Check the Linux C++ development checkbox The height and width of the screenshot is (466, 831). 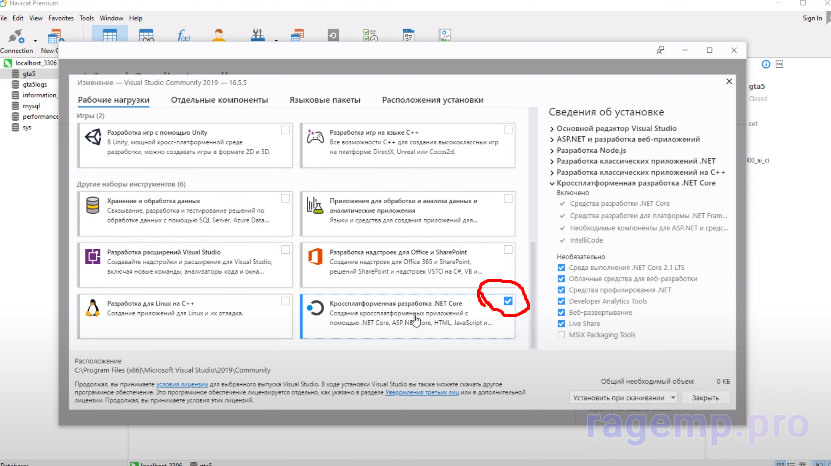pos(285,301)
